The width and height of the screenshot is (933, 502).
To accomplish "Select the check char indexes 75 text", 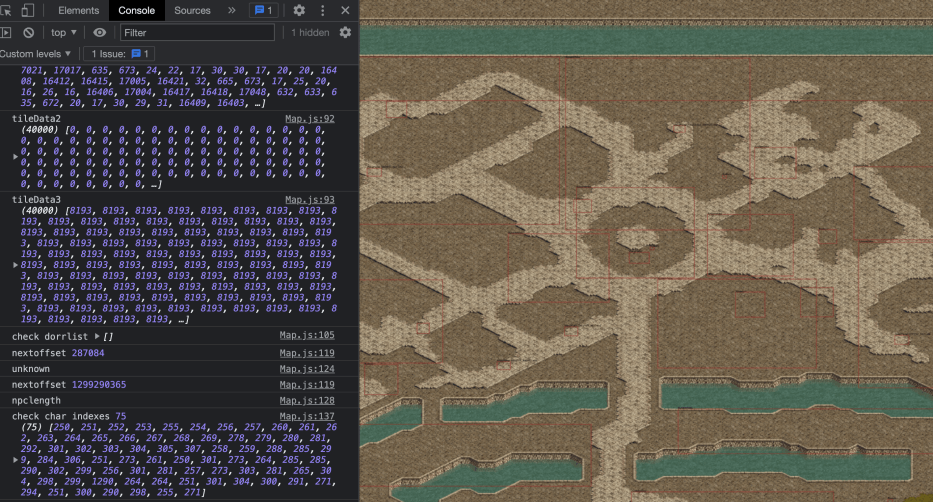I will pos(69,416).
